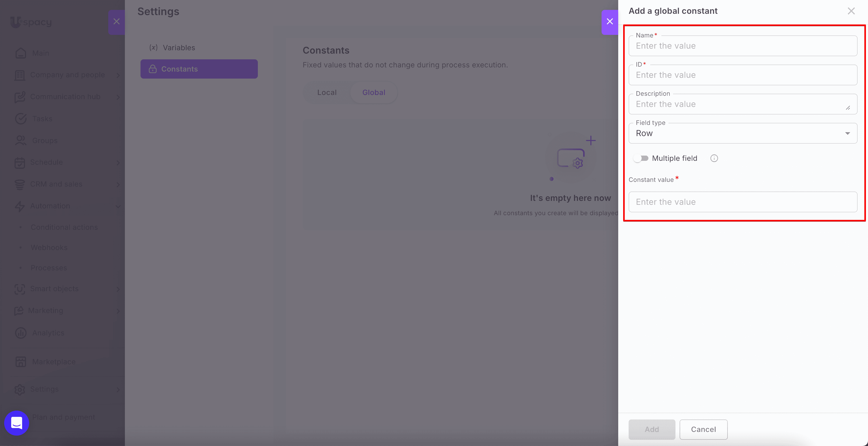Click the Main sidebar label
The image size is (868, 446).
(41, 53)
